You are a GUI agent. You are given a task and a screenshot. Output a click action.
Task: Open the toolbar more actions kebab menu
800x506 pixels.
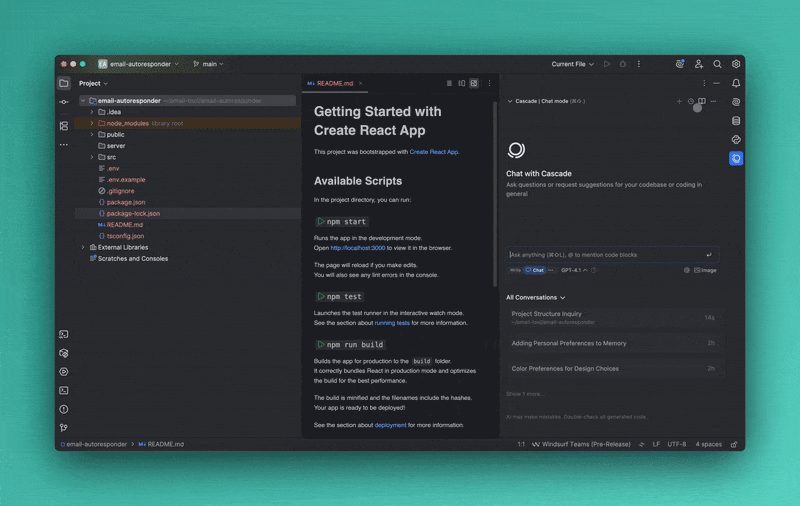point(639,64)
